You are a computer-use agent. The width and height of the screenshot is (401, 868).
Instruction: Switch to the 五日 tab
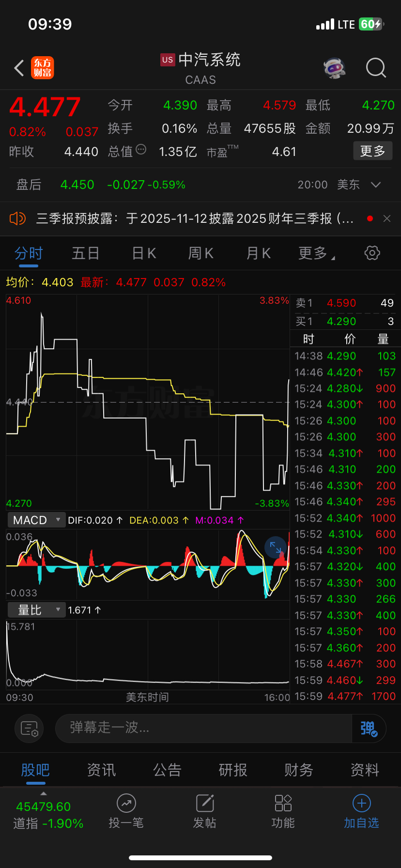(x=86, y=253)
